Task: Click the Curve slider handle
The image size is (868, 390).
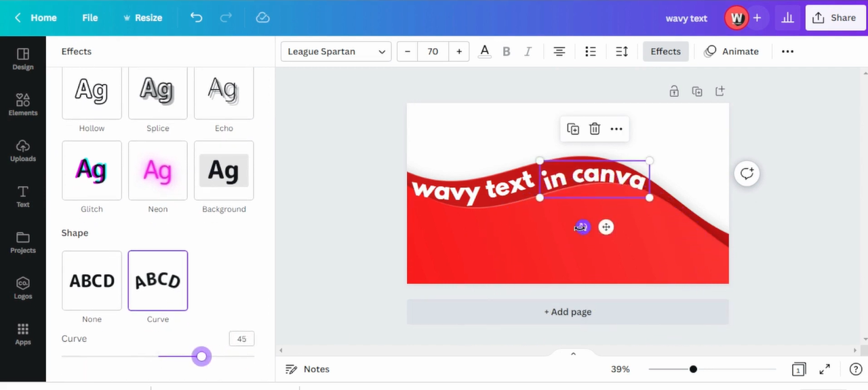Action: tap(201, 356)
